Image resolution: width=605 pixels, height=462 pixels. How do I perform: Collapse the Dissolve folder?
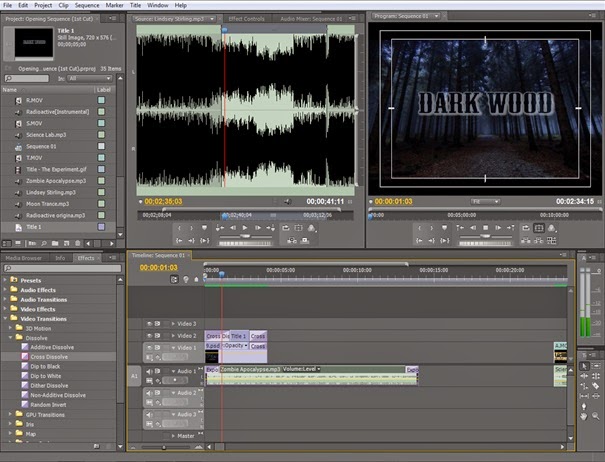click(x=10, y=338)
